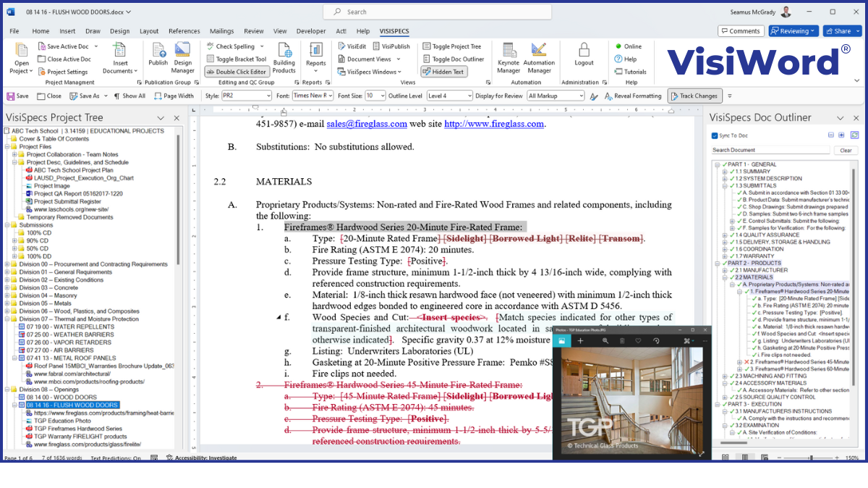
Task: Adjust the zoom slider at bottom right
Action: tap(812, 458)
